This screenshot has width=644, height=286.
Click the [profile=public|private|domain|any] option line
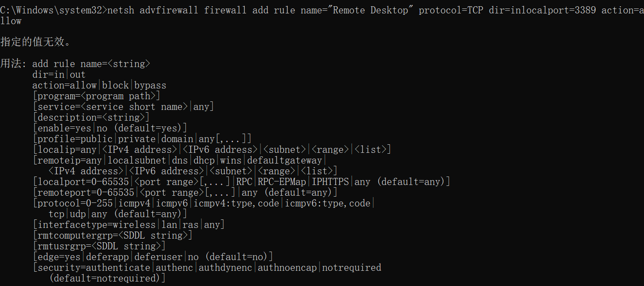coord(142,139)
